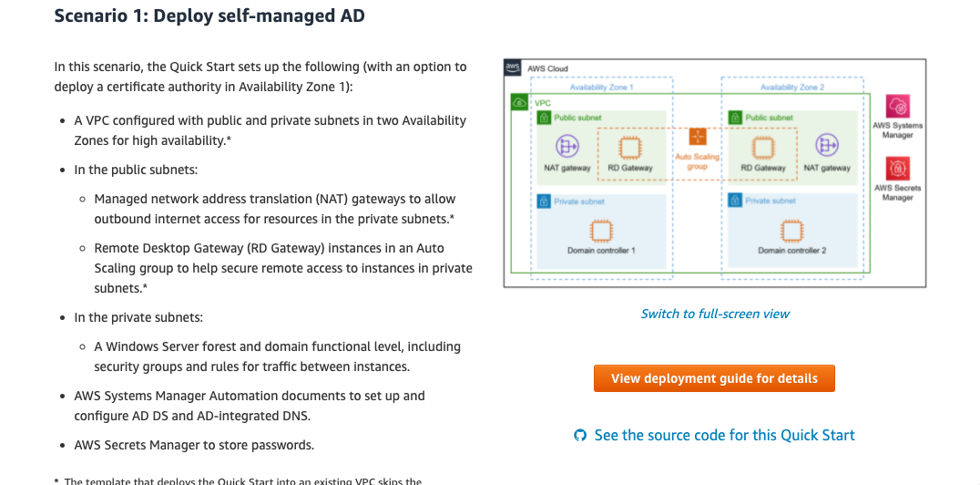The width and height of the screenshot is (980, 485).
Task: Click the Domain controller 2 chip icon
Action: pos(791,231)
